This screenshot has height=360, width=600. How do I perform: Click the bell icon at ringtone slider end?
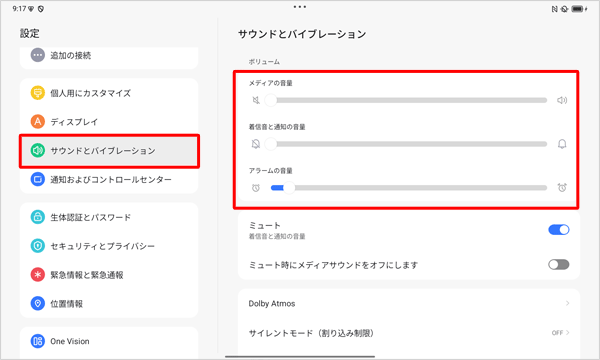pos(562,144)
